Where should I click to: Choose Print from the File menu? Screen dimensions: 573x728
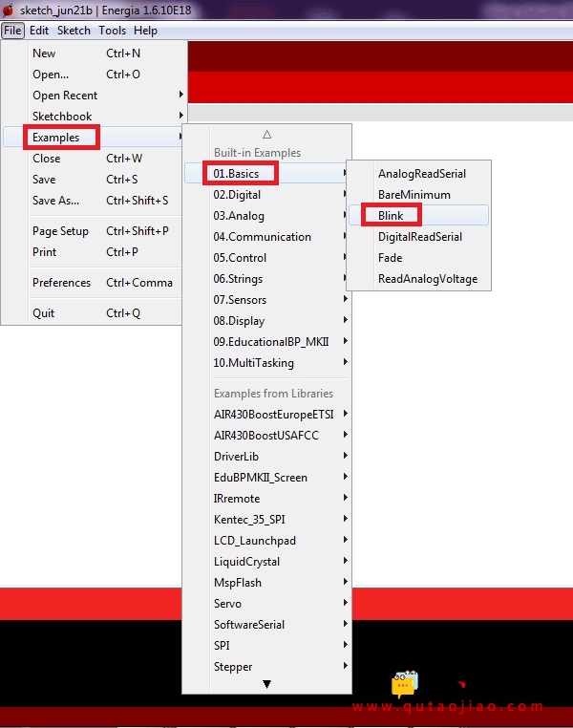click(x=93, y=252)
